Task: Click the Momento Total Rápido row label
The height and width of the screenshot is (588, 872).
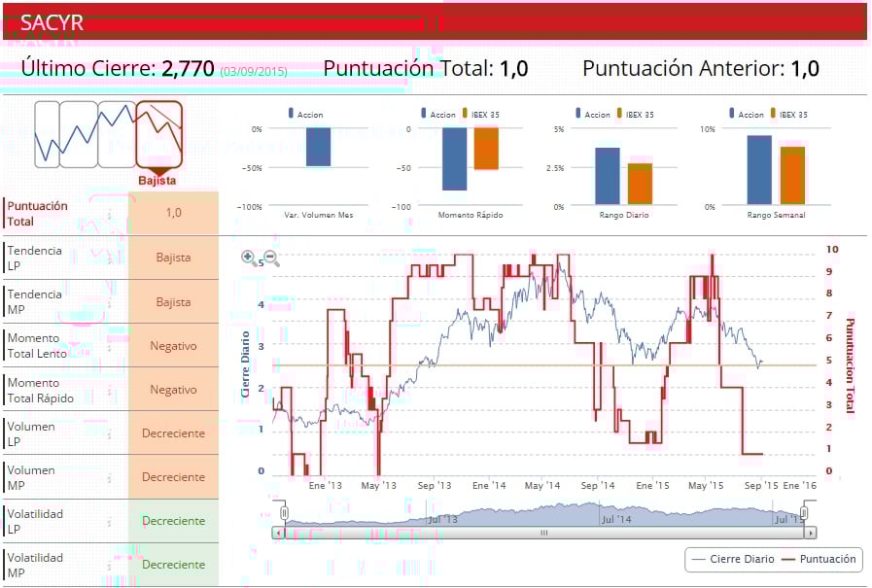Action: (41, 390)
